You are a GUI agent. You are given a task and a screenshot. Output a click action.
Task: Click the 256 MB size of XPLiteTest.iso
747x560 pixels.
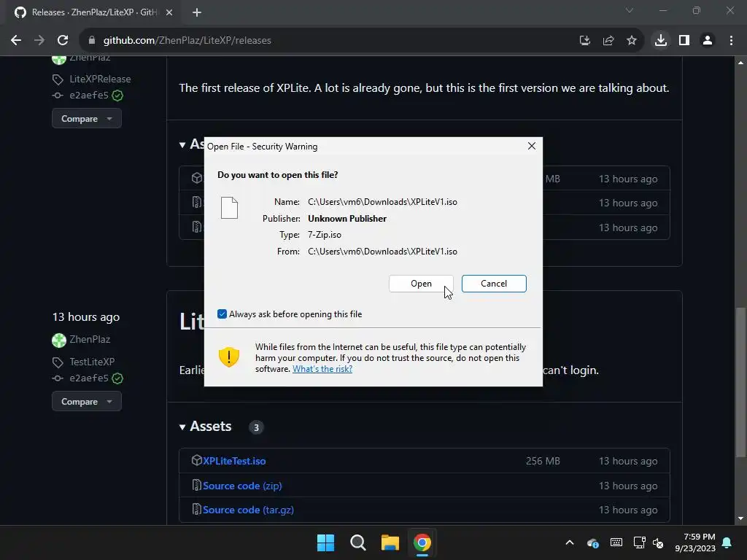(x=543, y=461)
